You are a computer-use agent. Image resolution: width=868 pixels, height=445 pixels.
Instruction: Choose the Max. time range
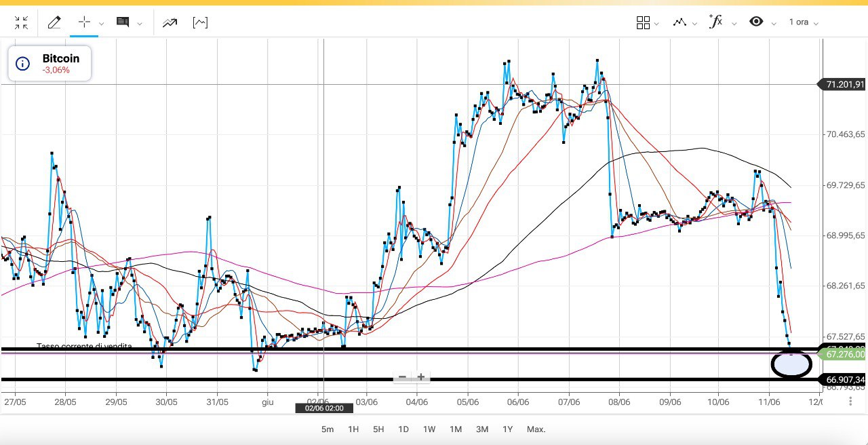[x=536, y=429]
